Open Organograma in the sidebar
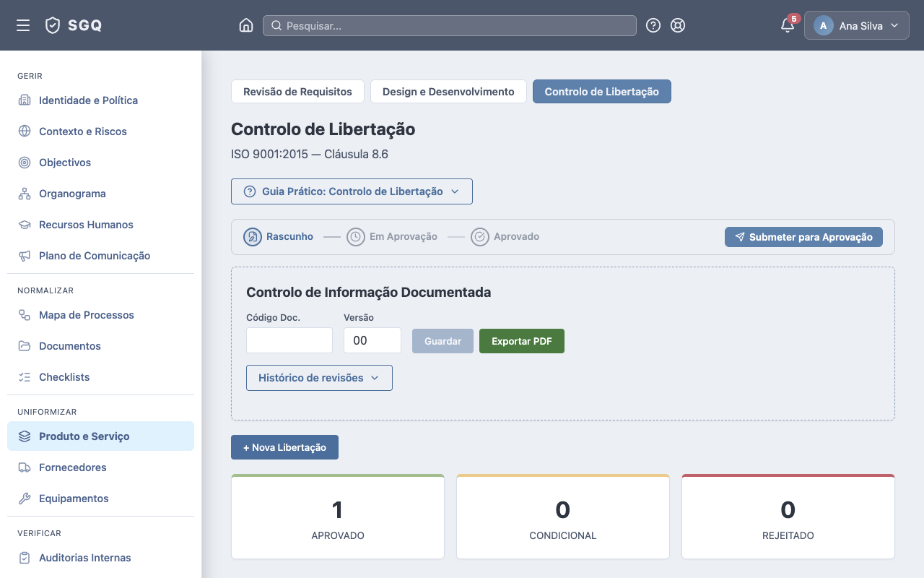This screenshot has width=924, height=578. coord(100,194)
